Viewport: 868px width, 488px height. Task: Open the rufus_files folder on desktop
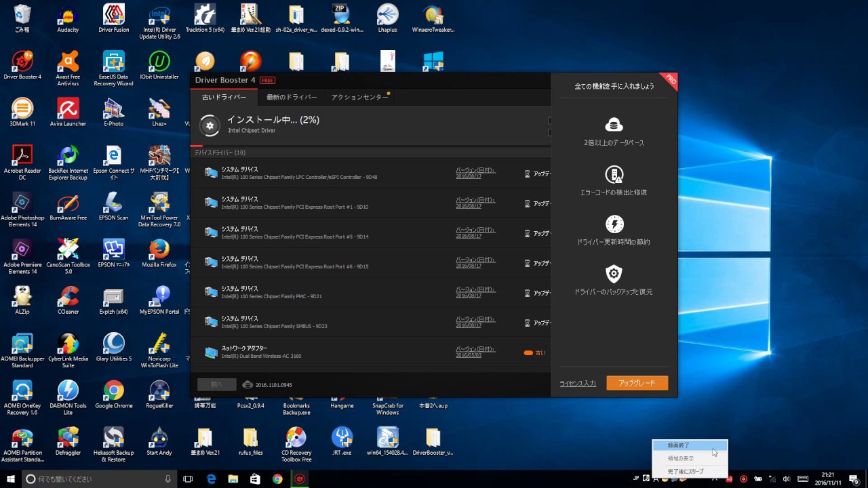tap(250, 442)
